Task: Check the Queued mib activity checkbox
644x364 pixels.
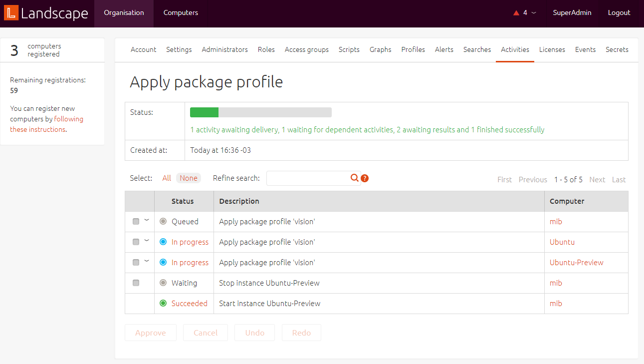Action: (x=136, y=222)
